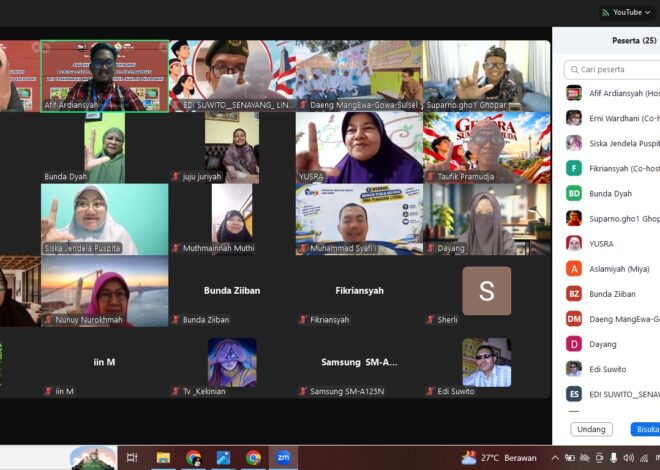Select the Samsung SM-A125N participant tile
Screen dimensions: 660x470
(x=359, y=363)
